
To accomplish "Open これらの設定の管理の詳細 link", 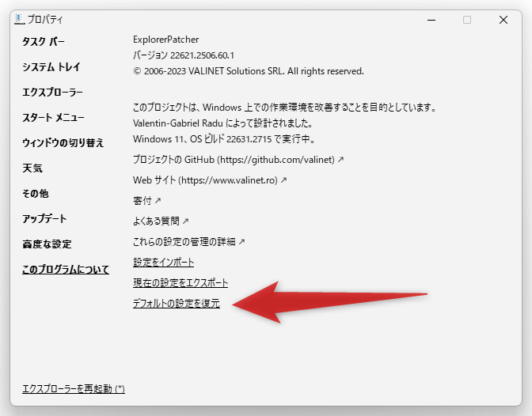I will [x=188, y=242].
